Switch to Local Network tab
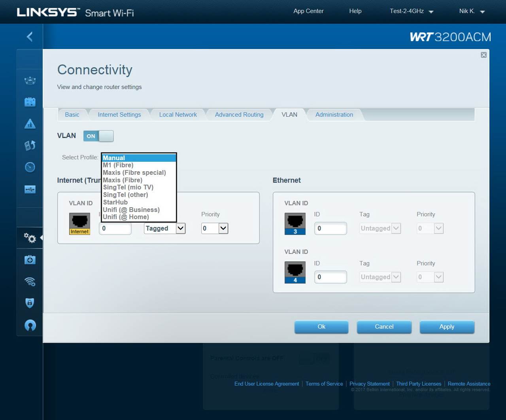This screenshot has height=420, width=506. tap(178, 115)
